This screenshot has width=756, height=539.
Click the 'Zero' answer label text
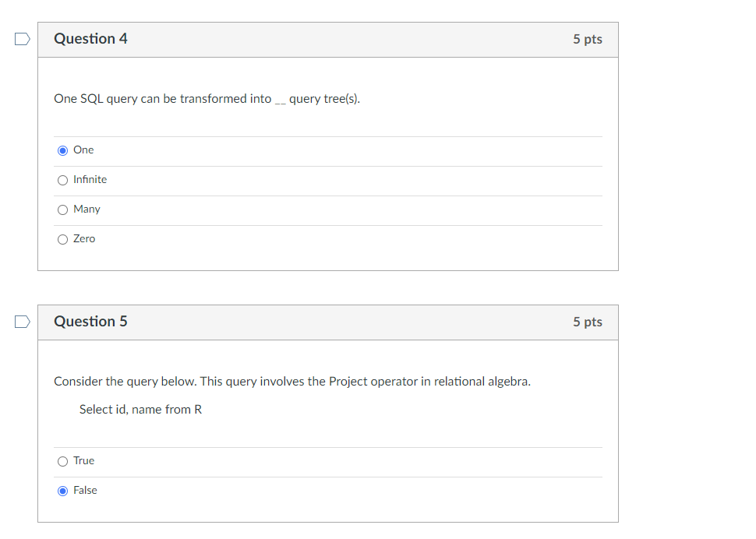pos(85,238)
